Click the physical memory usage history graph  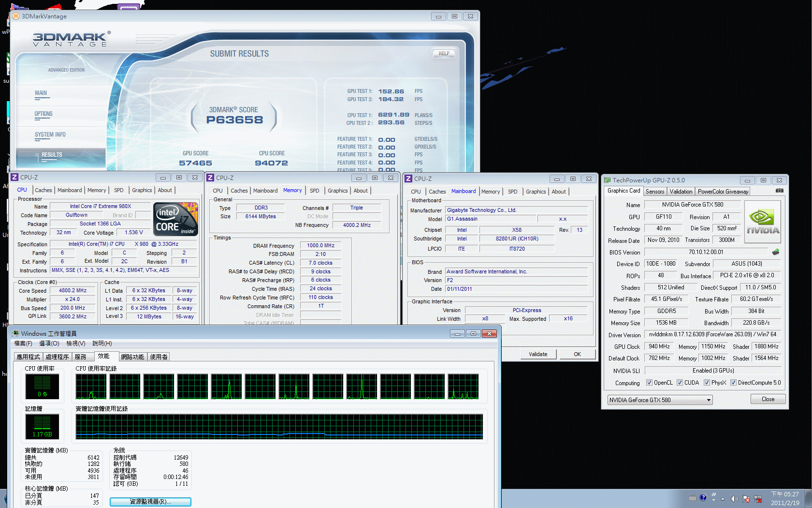(279, 427)
